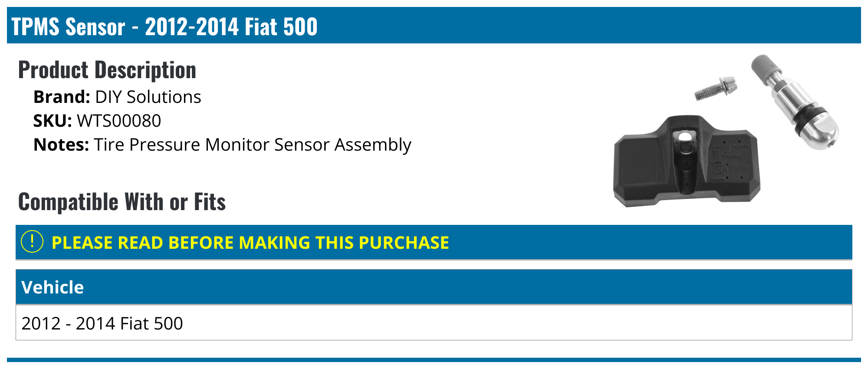This screenshot has width=868, height=369.
Task: Click the "Tire Pressure Monitor Sensor Assembly" note
Action: pyautogui.click(x=253, y=145)
